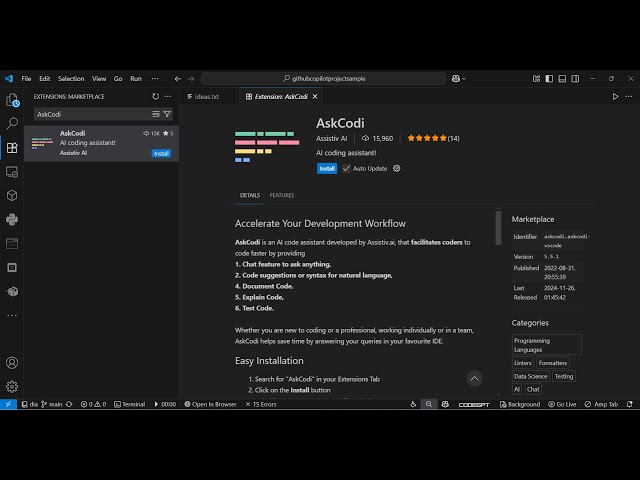Click the CODEGPT status bar item

pyautogui.click(x=474, y=404)
